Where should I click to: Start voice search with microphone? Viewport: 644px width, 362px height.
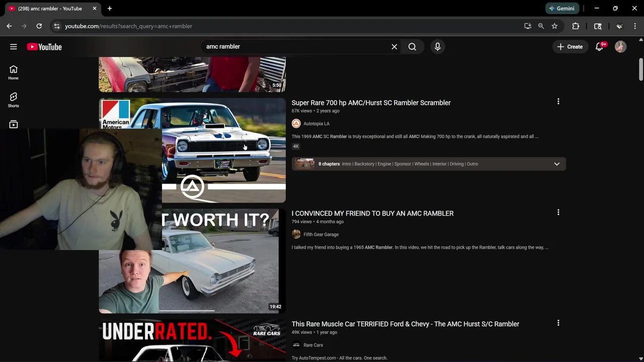click(438, 47)
